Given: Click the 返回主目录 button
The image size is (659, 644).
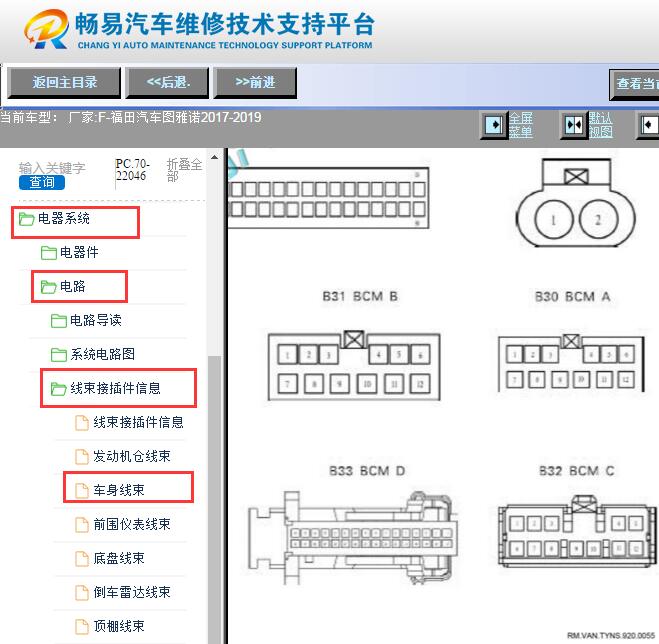Looking at the screenshot, I should (64, 82).
